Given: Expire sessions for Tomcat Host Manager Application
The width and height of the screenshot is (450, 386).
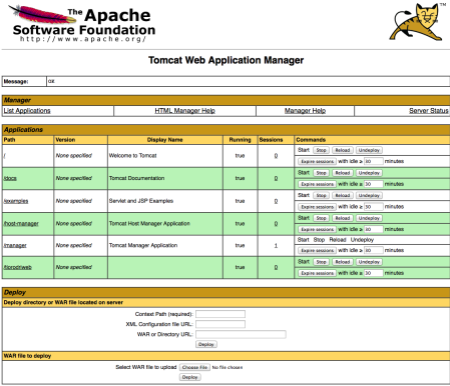Looking at the screenshot, I should (317, 229).
